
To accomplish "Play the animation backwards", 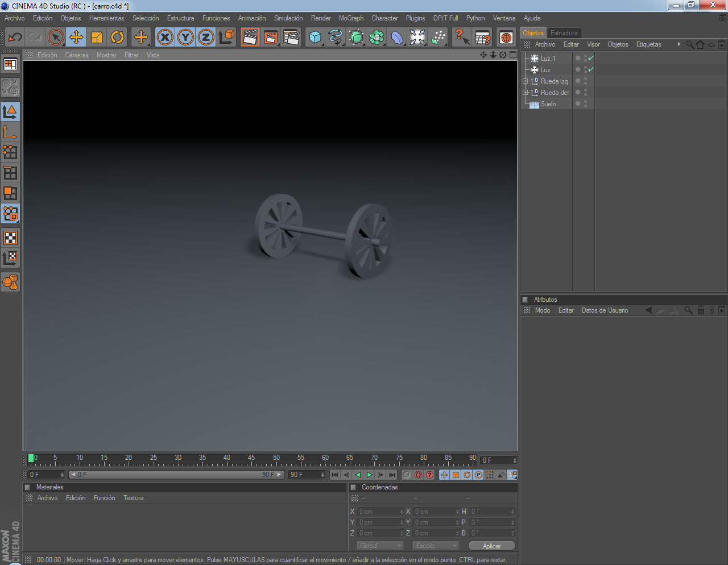I will (x=358, y=475).
